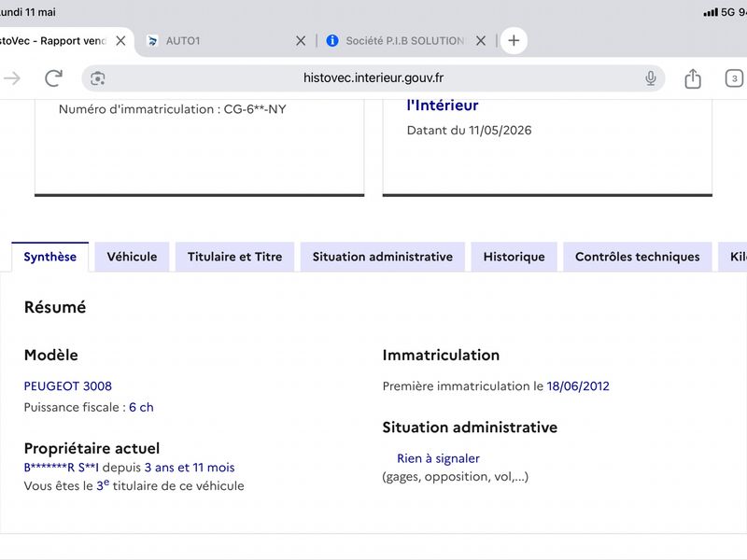This screenshot has height=560, width=747.
Task: Switch to Société P.I.B SOLUTION tab
Action: pyautogui.click(x=405, y=41)
